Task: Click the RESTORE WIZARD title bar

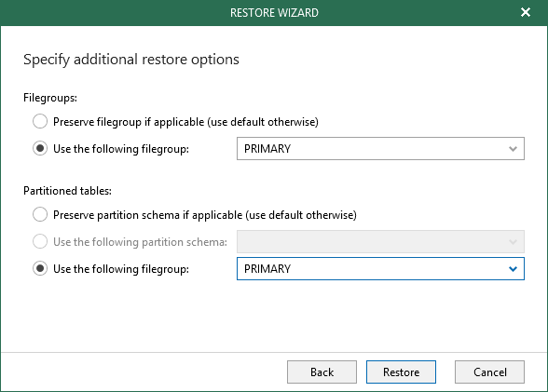Action: 274,12
